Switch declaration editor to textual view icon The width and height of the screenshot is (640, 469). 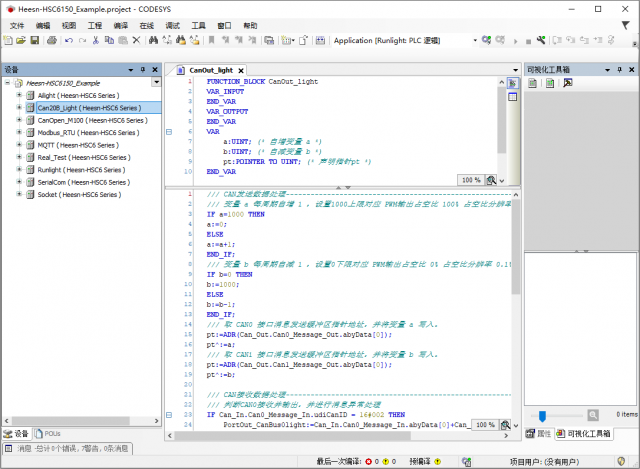click(x=512, y=84)
